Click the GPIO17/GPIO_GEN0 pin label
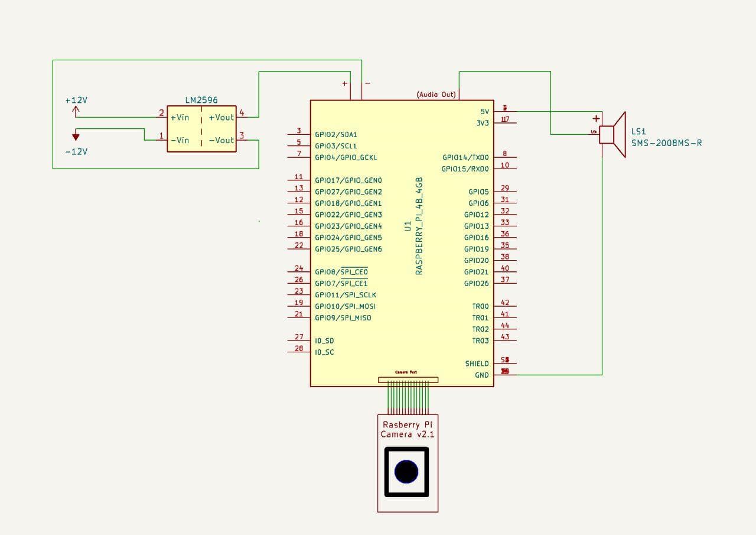This screenshot has height=535, width=756. [348, 180]
